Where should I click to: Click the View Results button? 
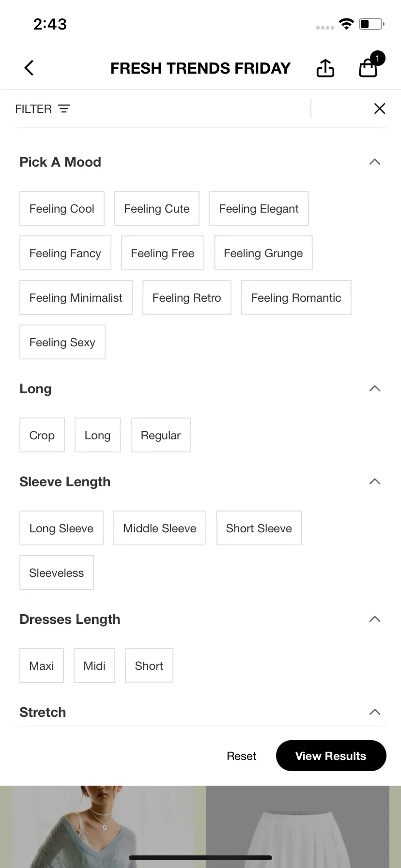[x=331, y=756]
